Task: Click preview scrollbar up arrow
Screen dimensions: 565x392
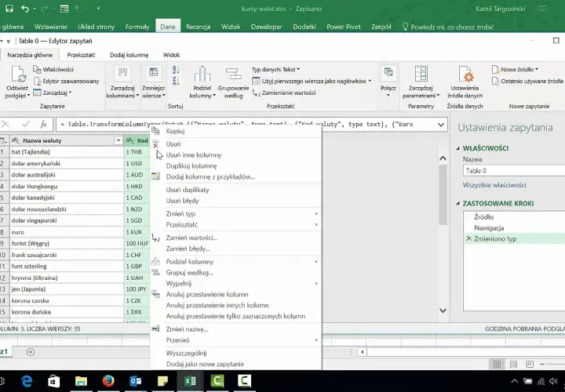Action: pos(443,158)
